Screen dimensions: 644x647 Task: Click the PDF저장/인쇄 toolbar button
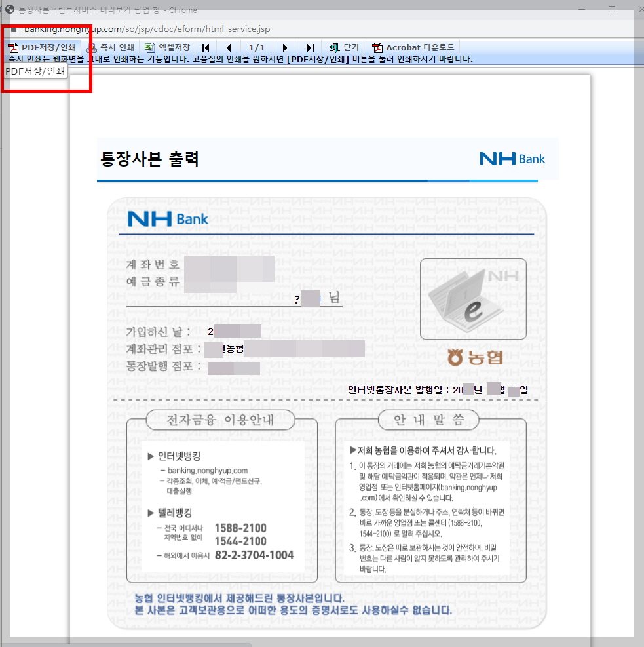tap(42, 47)
